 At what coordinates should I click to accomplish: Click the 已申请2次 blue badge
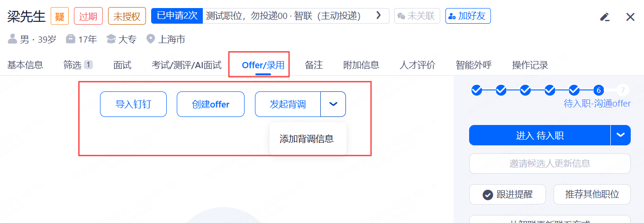[x=177, y=16]
